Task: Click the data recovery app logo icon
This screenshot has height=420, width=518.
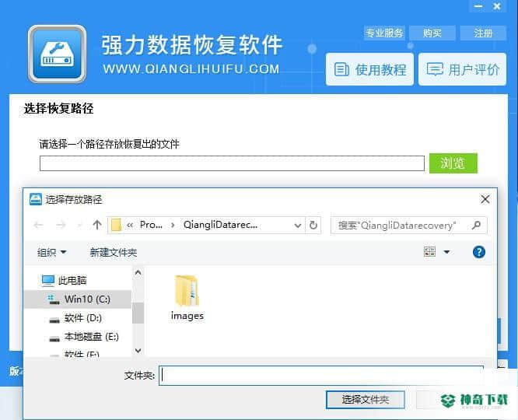Action: (57, 54)
